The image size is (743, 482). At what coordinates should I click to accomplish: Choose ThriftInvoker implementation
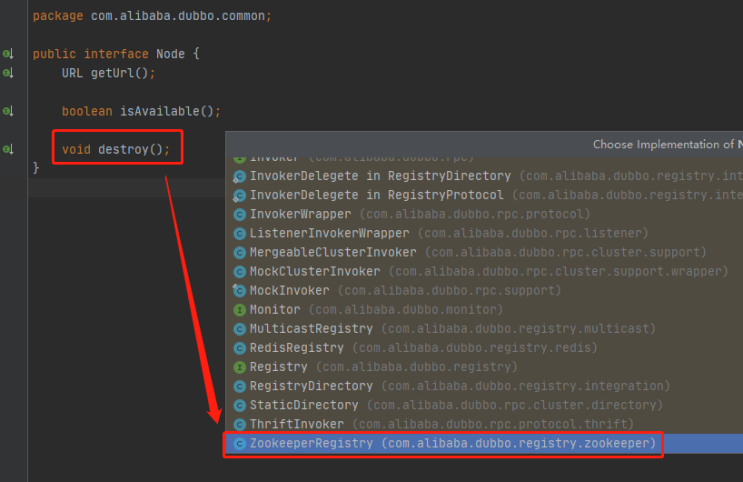coord(484,424)
